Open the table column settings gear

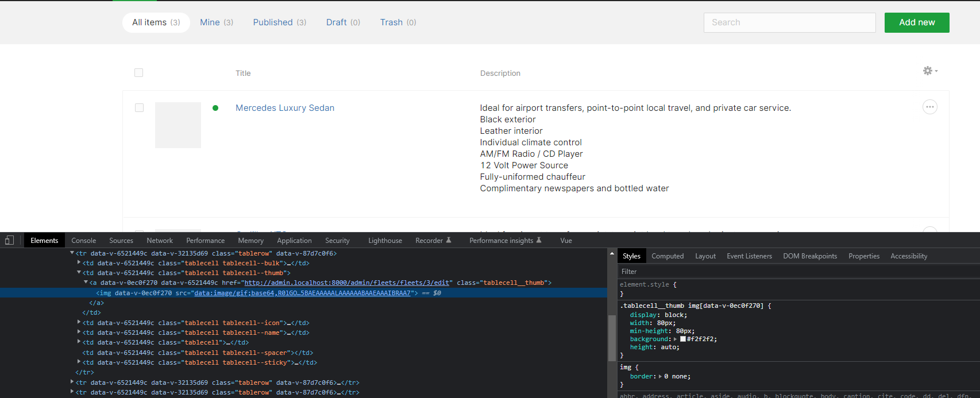pyautogui.click(x=929, y=71)
